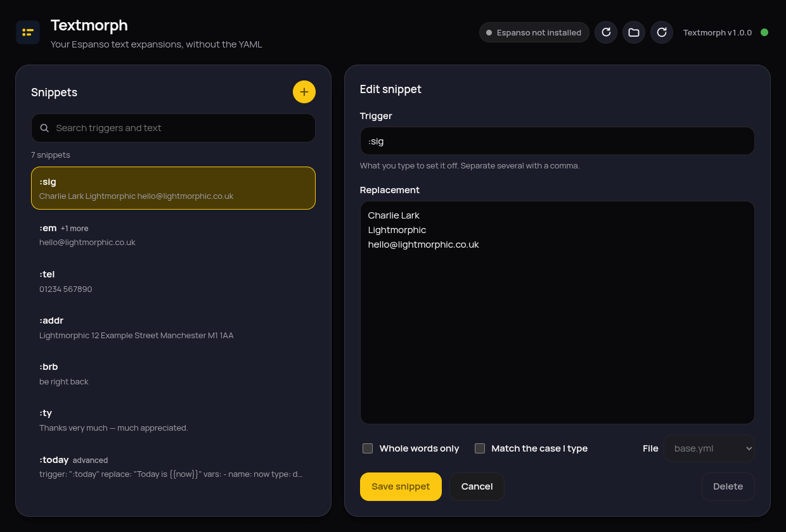Click the 'File' label beside the dropdown
The image size is (786, 532).
(650, 448)
